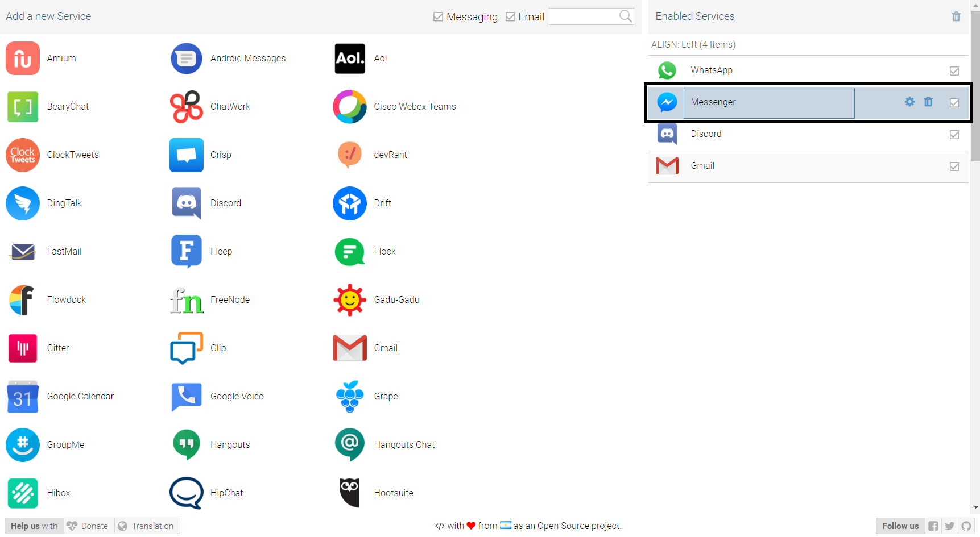Click the Cisco Webex Teams label

click(x=415, y=107)
